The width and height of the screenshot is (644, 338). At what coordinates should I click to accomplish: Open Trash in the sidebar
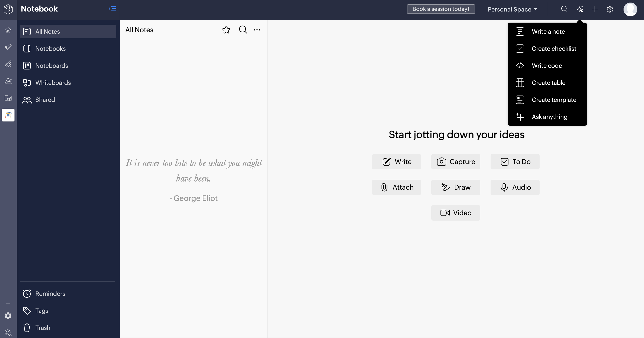pos(42,328)
